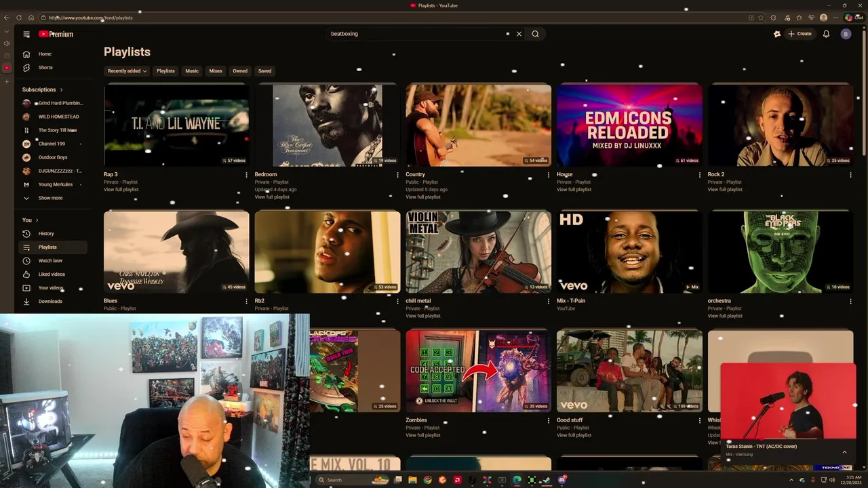This screenshot has height=488, width=868.
Task: Open Chrome from the taskbar
Action: 427,480
